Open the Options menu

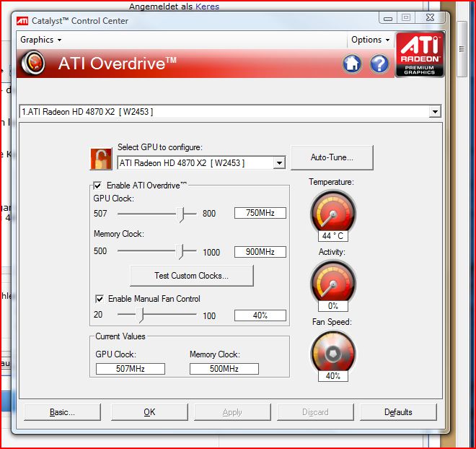point(371,40)
